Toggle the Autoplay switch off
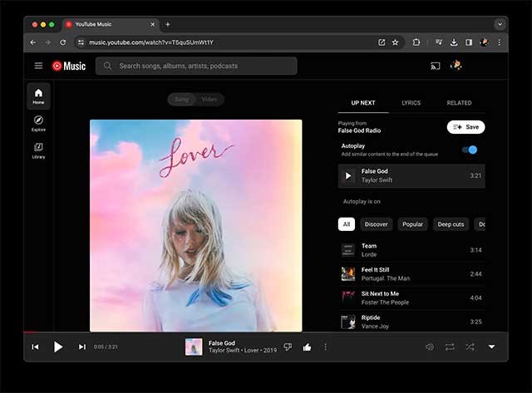 click(x=470, y=150)
